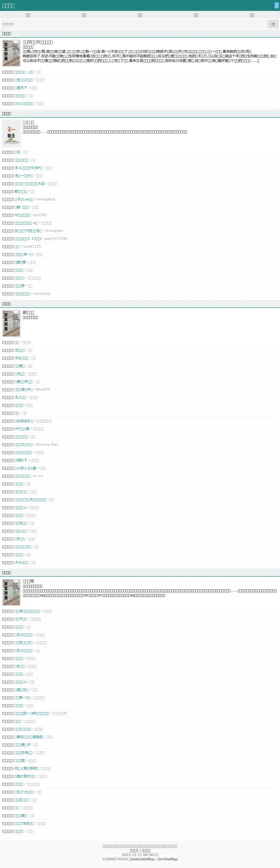Open the novel link ending '是我的'

[29, 737]
